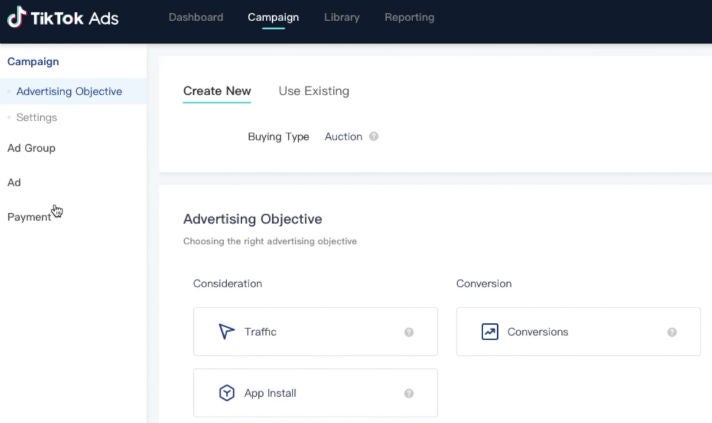Click the help icon in App Install card

[x=409, y=394]
